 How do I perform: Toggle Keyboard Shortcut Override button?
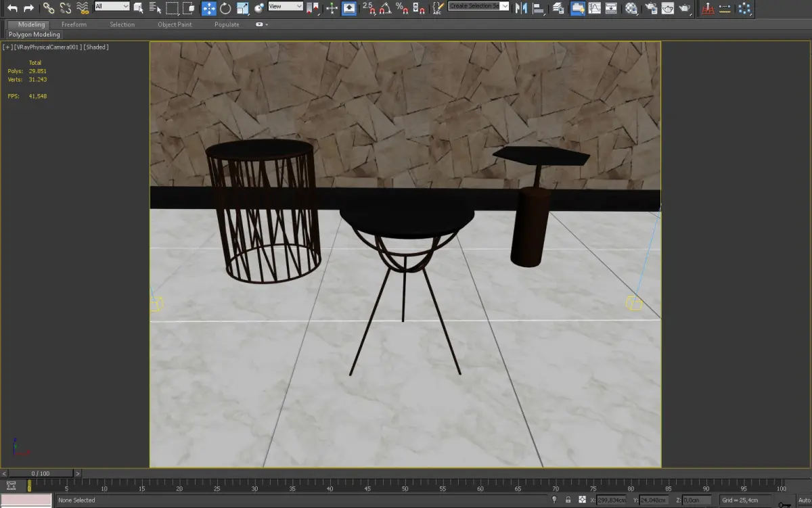tap(349, 8)
